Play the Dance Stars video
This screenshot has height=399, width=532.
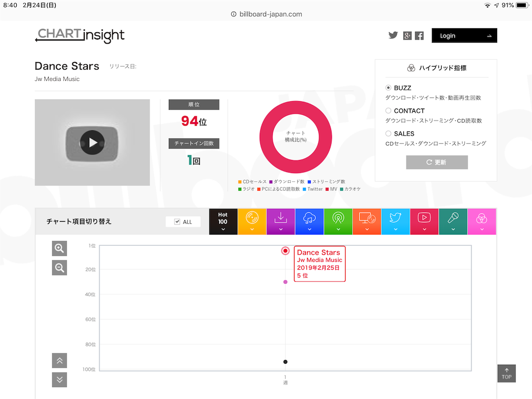[92, 142]
